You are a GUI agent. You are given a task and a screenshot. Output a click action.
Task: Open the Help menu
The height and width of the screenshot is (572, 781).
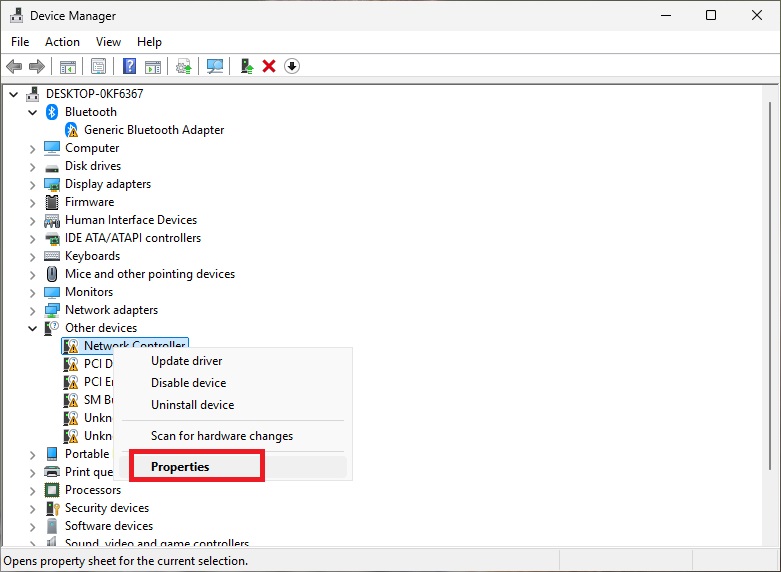coord(149,42)
